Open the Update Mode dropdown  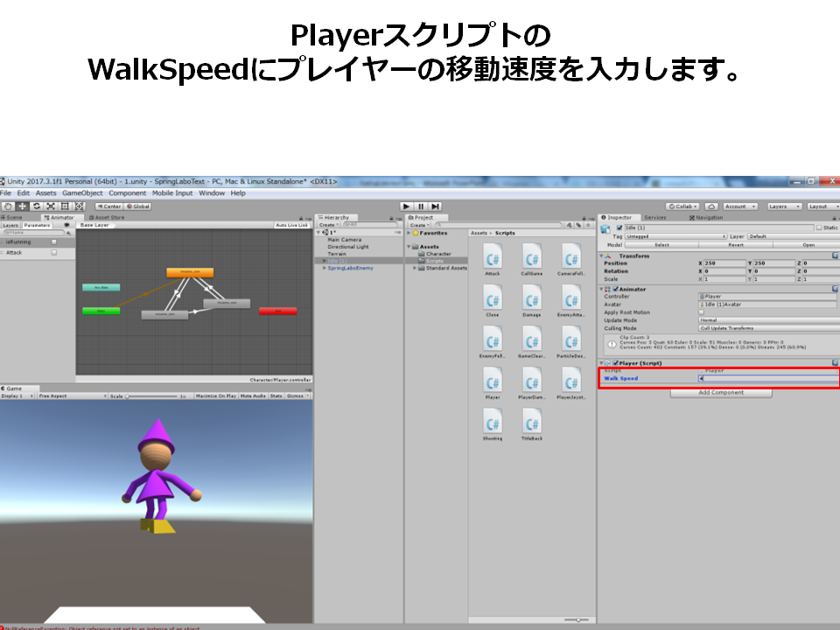pyautogui.click(x=769, y=320)
